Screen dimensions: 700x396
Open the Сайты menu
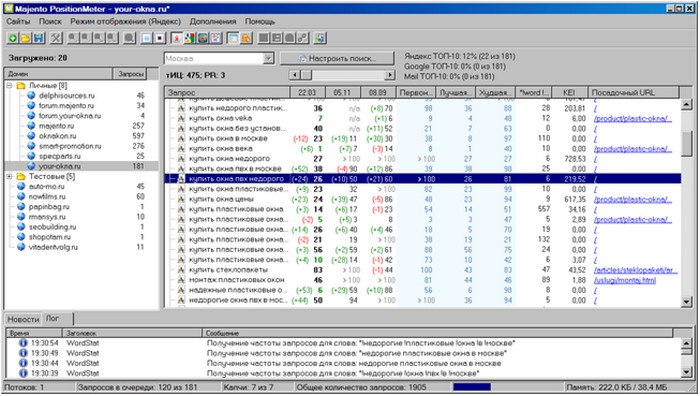click(x=18, y=21)
